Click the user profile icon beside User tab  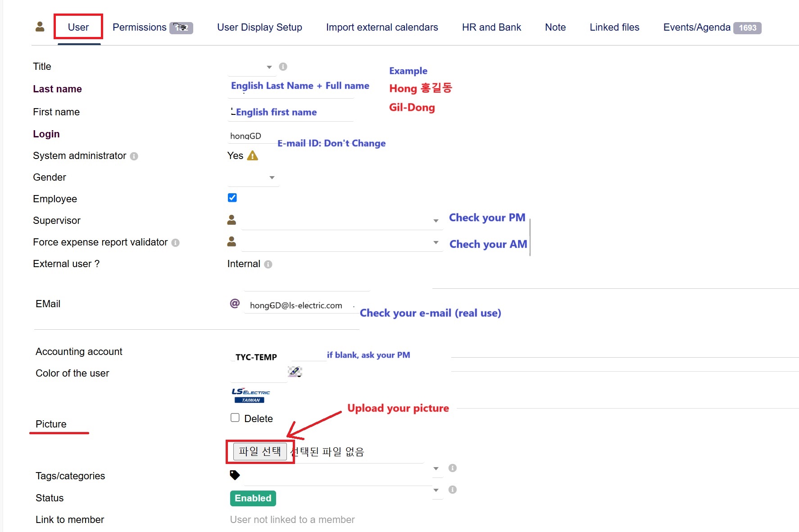[x=40, y=27]
